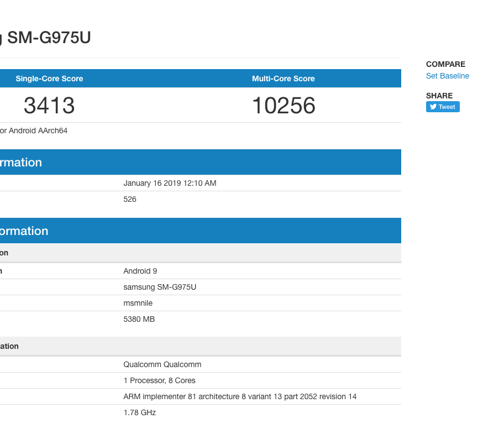
Task: Select the 1 Processor, 8 Cores text
Action: (x=159, y=380)
